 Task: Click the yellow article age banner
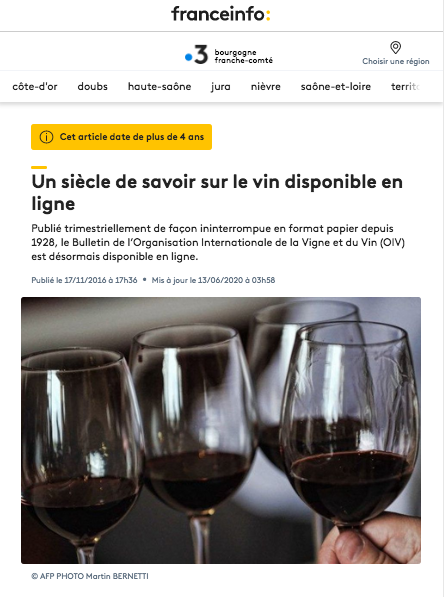[121, 137]
